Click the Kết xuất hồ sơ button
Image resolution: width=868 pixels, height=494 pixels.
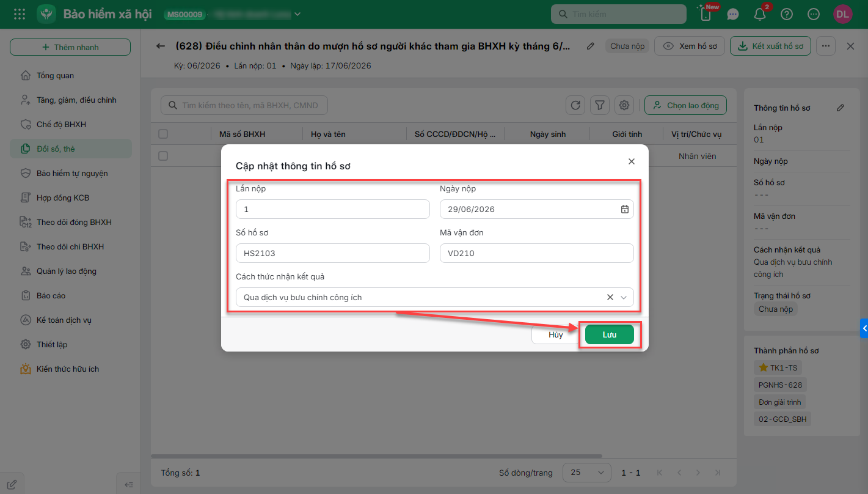tap(770, 46)
